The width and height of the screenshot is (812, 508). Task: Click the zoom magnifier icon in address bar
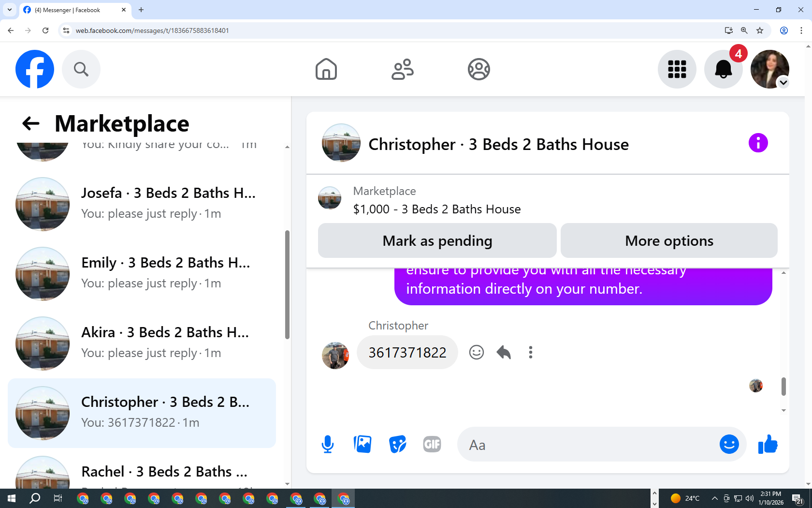[x=744, y=30]
